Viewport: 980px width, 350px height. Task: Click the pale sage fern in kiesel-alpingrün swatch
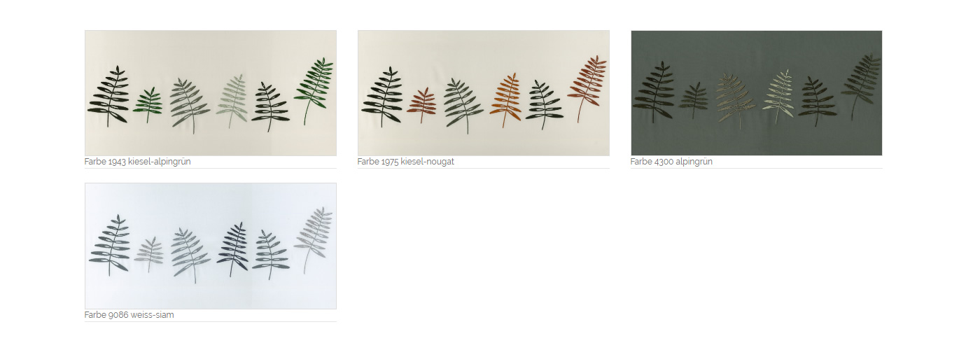click(232, 101)
